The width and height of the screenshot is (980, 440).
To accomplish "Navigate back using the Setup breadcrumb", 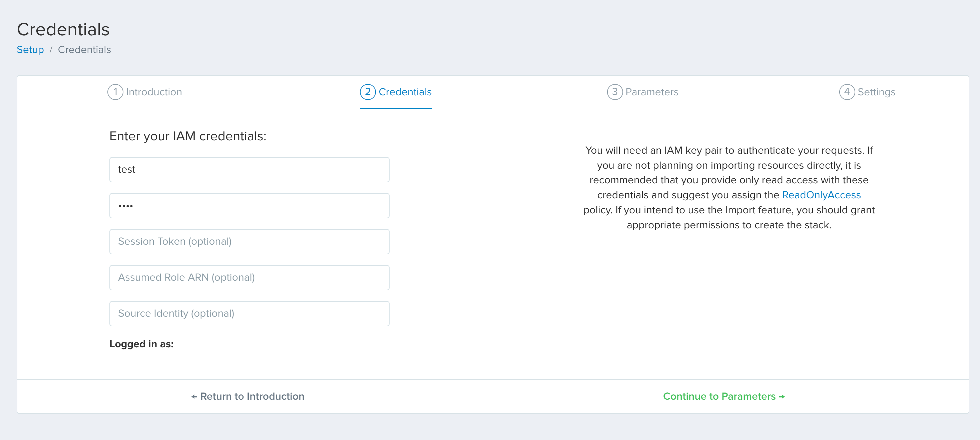I will pos(30,49).
